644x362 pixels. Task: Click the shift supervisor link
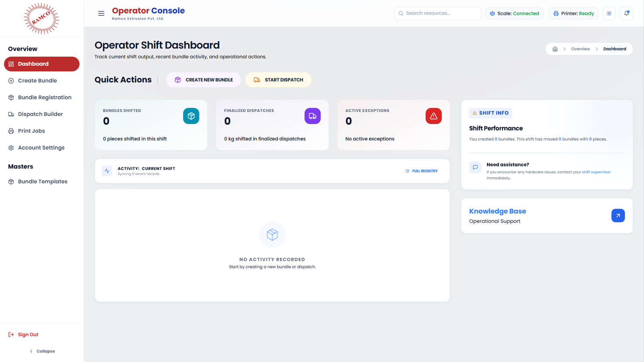tap(596, 172)
